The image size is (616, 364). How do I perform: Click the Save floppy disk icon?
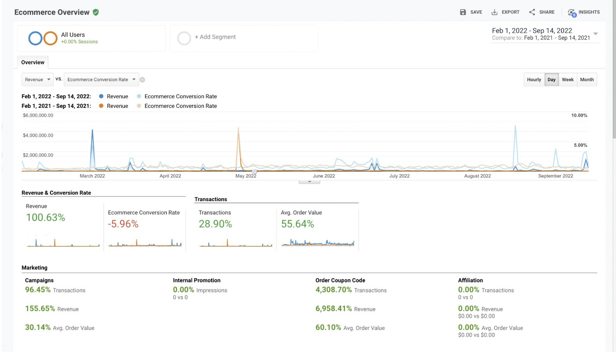pos(463,12)
